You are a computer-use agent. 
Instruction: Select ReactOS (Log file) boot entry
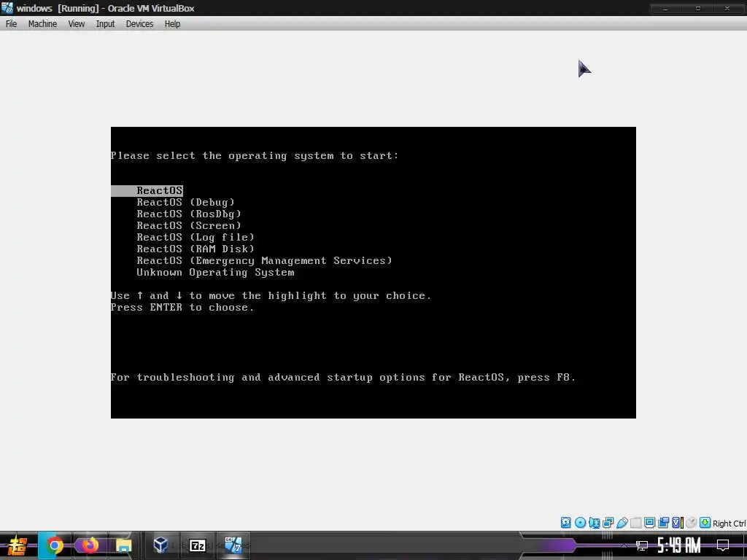[196, 237]
